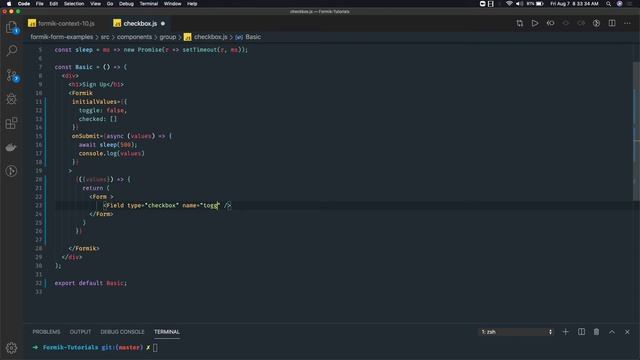This screenshot has width=640, height=360.
Task: Click the compare changes icon in editor toolbar
Action: click(x=520, y=23)
